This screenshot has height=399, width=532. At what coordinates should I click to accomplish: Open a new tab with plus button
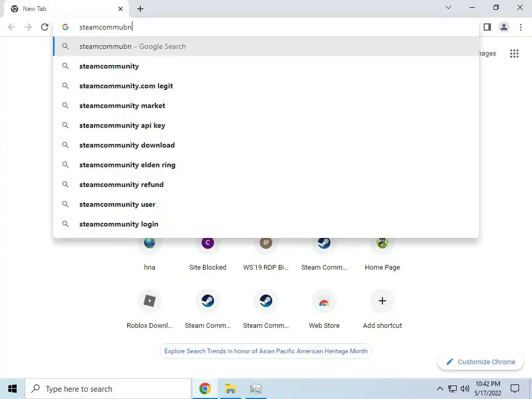[140, 9]
